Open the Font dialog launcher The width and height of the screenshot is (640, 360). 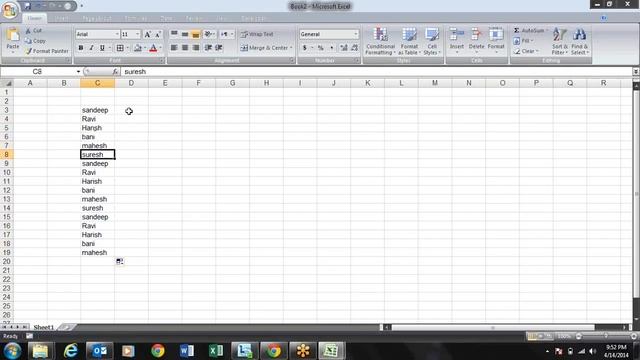click(162, 60)
